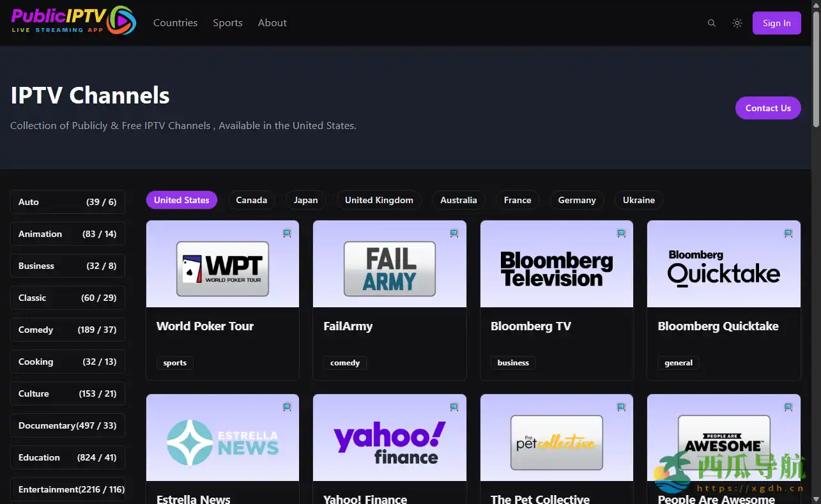This screenshot has width=821, height=504.
Task: Go to the About page
Action: pyautogui.click(x=272, y=23)
